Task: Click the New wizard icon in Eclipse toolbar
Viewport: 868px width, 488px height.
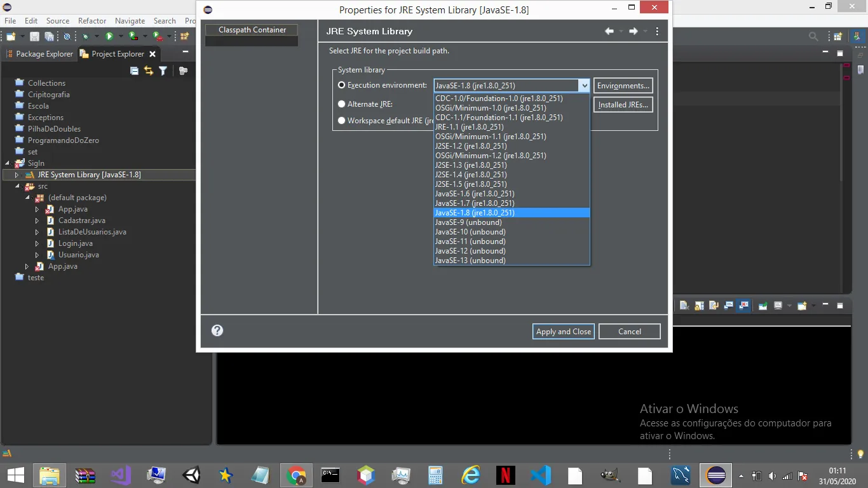Action: coord(11,37)
